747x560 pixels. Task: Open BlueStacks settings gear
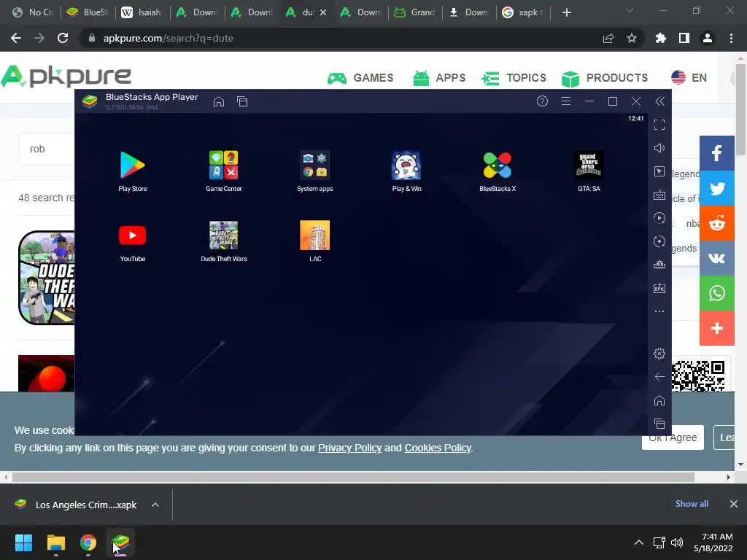659,354
